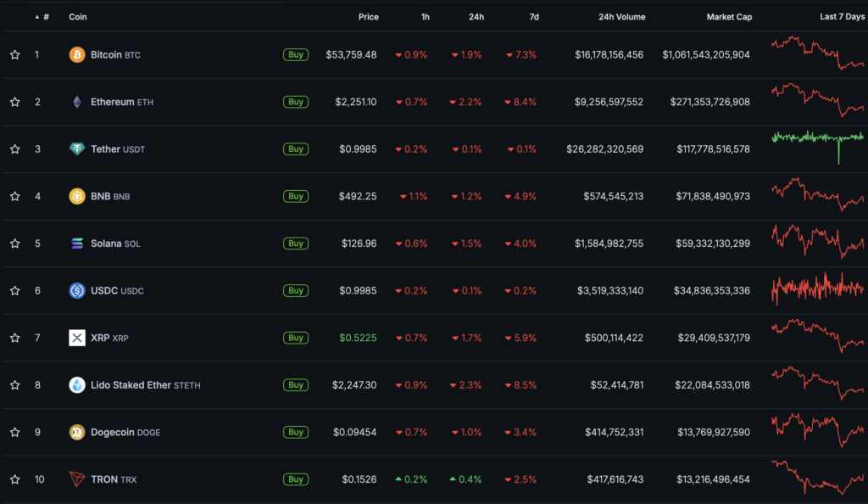Click the Solana logo icon
The width and height of the screenshot is (868, 504).
(x=77, y=244)
